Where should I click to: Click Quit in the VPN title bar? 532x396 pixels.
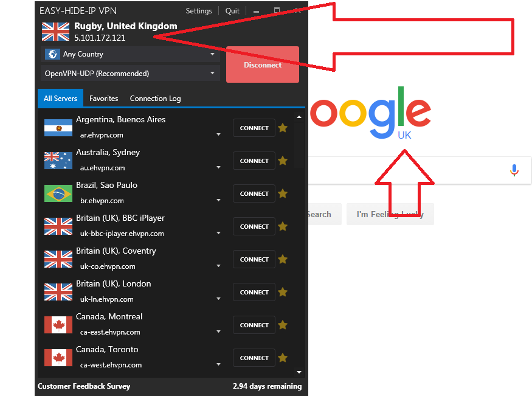pos(232,11)
